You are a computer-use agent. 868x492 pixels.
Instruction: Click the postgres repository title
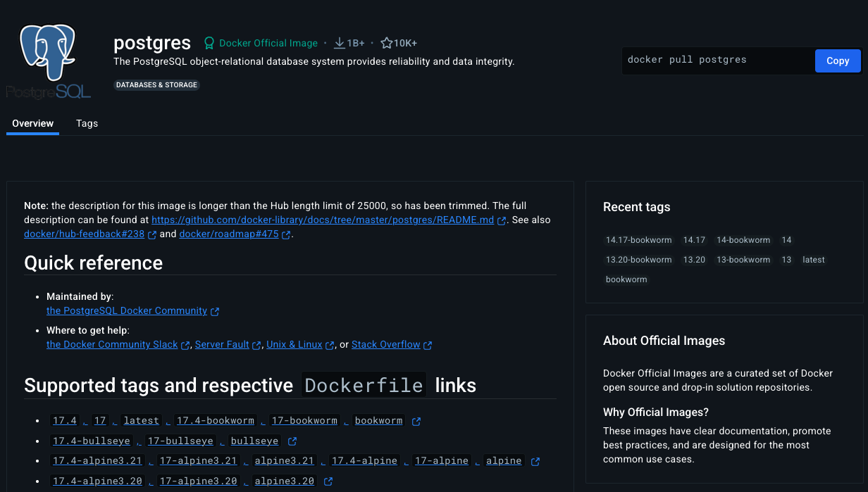[152, 43]
